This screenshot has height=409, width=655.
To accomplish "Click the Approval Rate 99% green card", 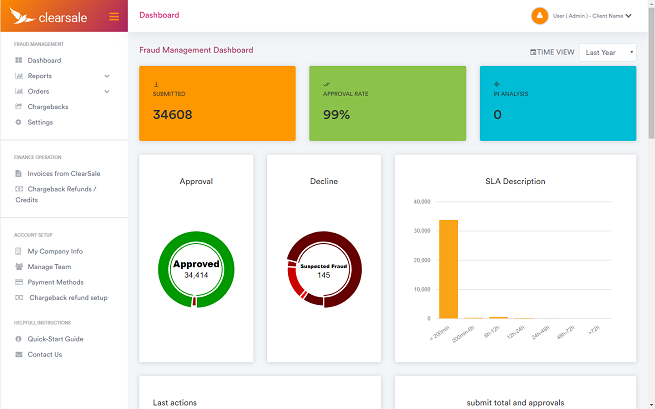I will [388, 103].
